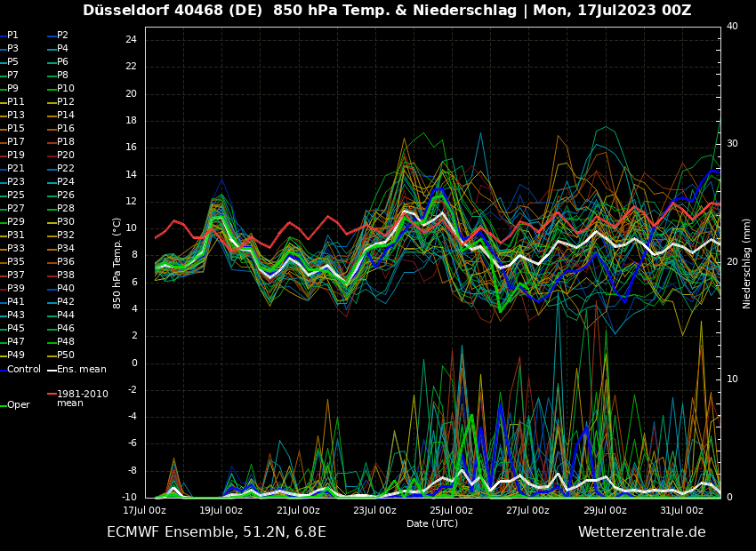Select the Oper legend entry

[x=19, y=404]
